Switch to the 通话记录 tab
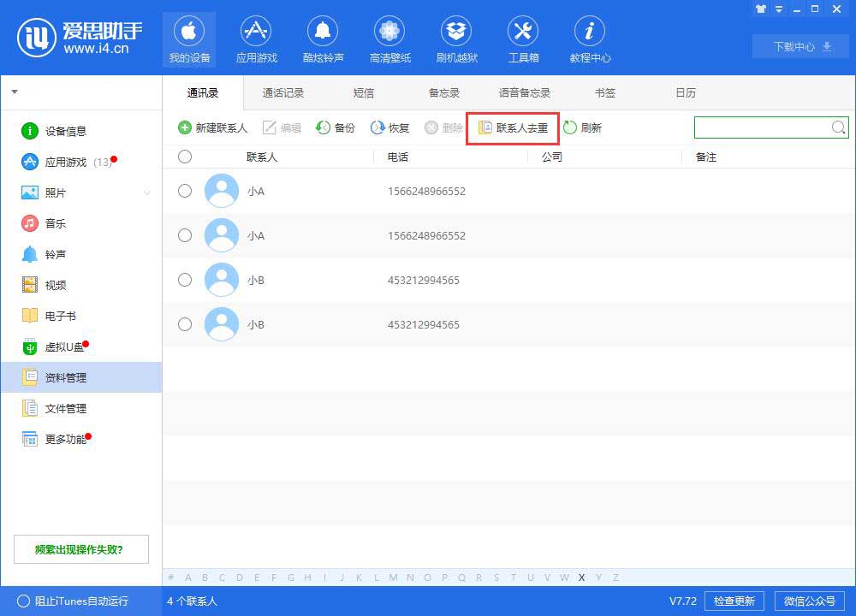 (282, 92)
